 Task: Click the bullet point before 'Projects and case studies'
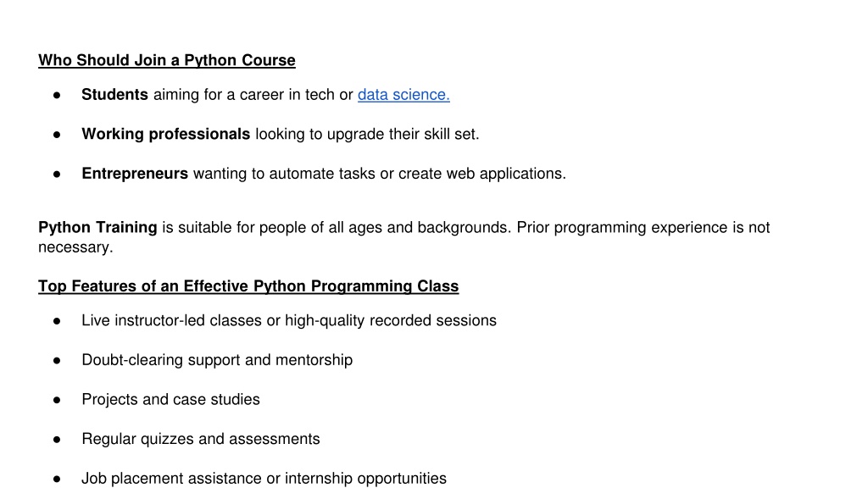coord(57,400)
